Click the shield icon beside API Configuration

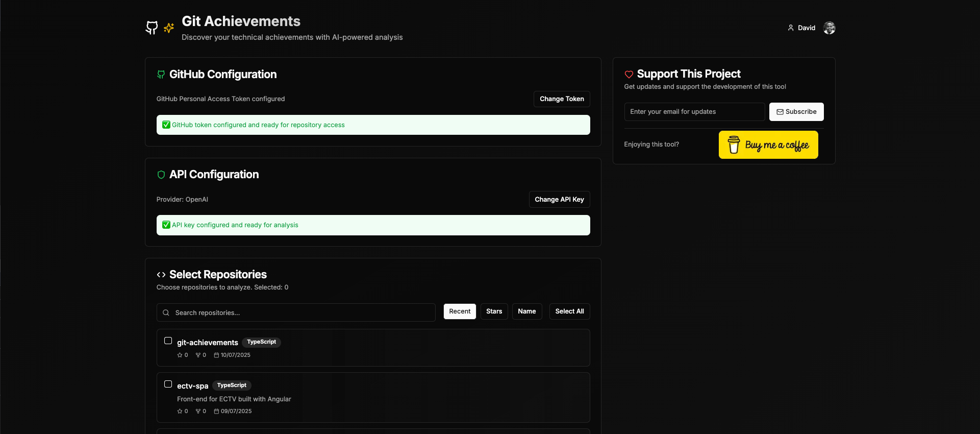(x=161, y=175)
